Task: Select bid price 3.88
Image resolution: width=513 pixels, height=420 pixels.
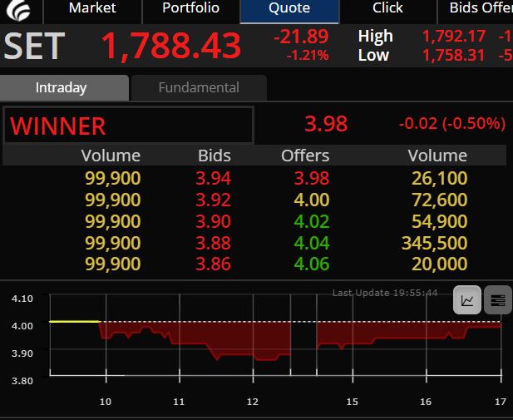Action: click(x=214, y=243)
